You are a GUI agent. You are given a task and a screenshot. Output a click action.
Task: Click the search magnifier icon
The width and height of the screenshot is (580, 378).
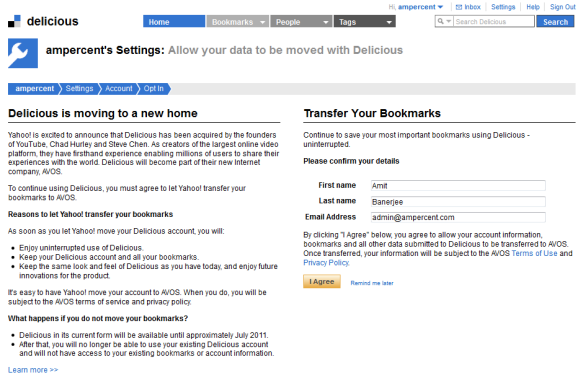tap(441, 21)
